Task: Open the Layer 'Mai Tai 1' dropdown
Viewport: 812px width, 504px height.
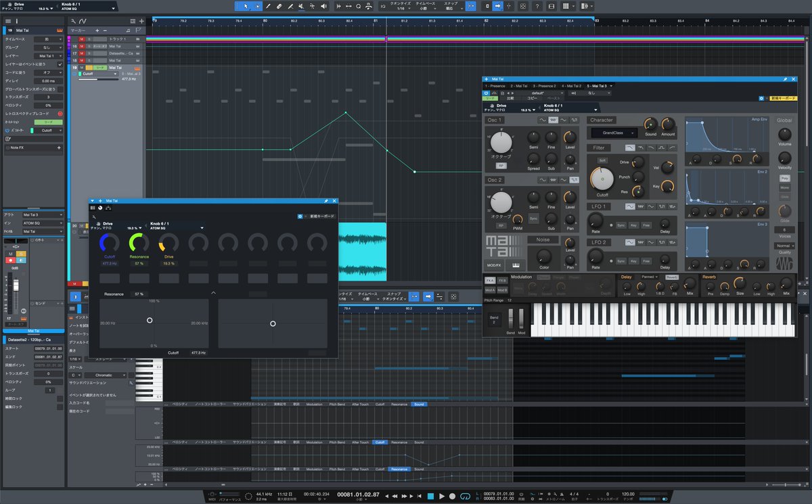Action: pos(48,56)
